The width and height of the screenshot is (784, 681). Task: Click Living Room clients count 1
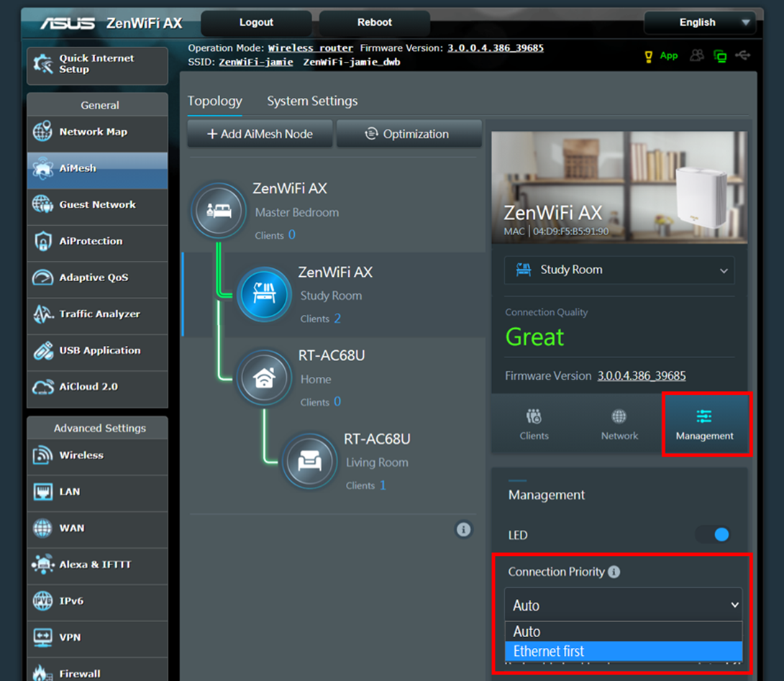click(383, 485)
